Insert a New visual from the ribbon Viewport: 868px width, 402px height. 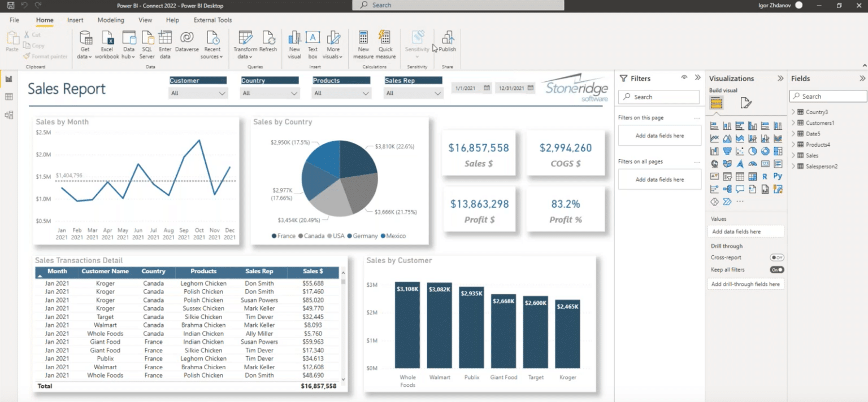click(x=294, y=44)
